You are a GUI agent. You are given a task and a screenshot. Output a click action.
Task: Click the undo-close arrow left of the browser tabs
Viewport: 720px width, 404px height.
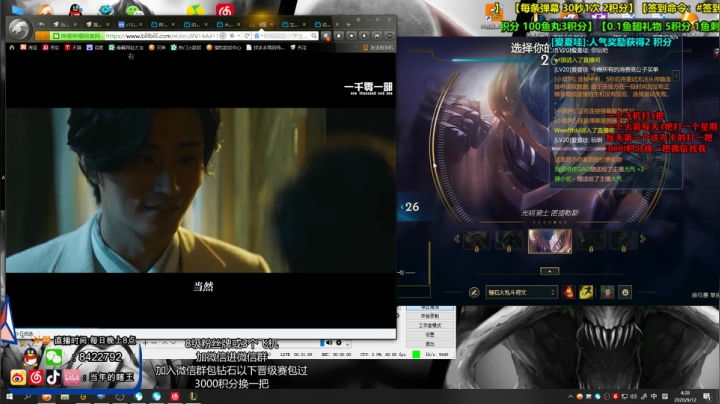coord(42,24)
